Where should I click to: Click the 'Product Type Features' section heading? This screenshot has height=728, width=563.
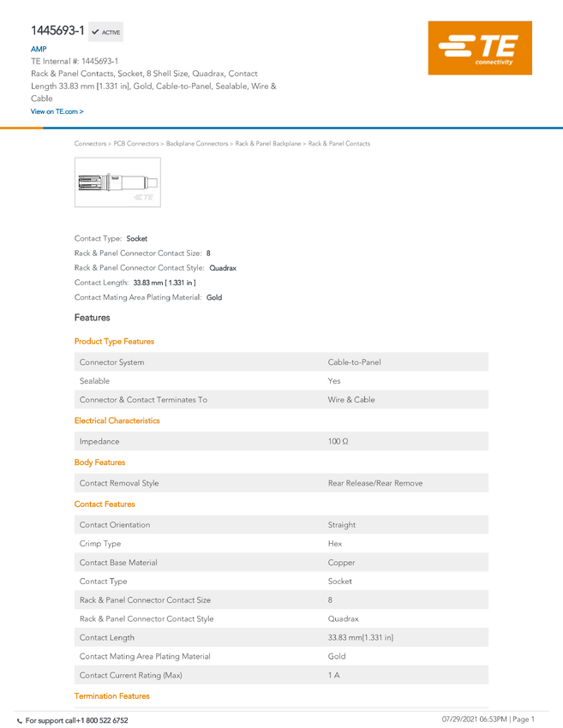coord(114,341)
